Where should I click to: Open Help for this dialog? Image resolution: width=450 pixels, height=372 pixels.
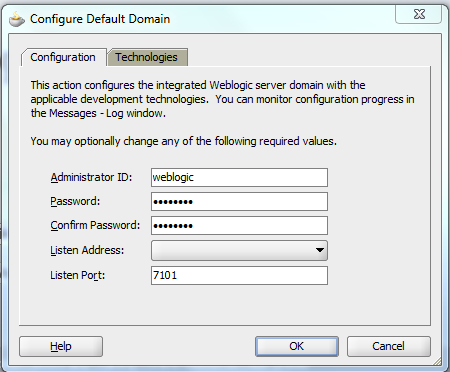[x=61, y=346]
